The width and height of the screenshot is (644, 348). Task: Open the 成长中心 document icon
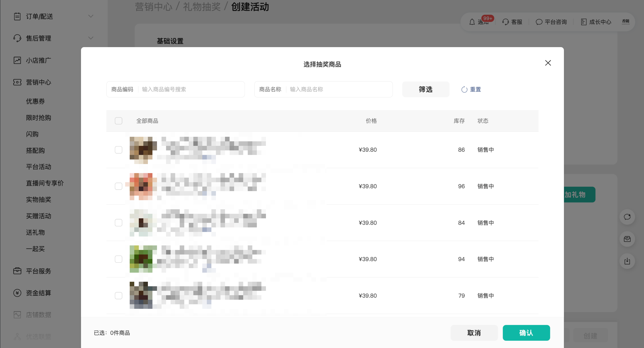[584, 22]
